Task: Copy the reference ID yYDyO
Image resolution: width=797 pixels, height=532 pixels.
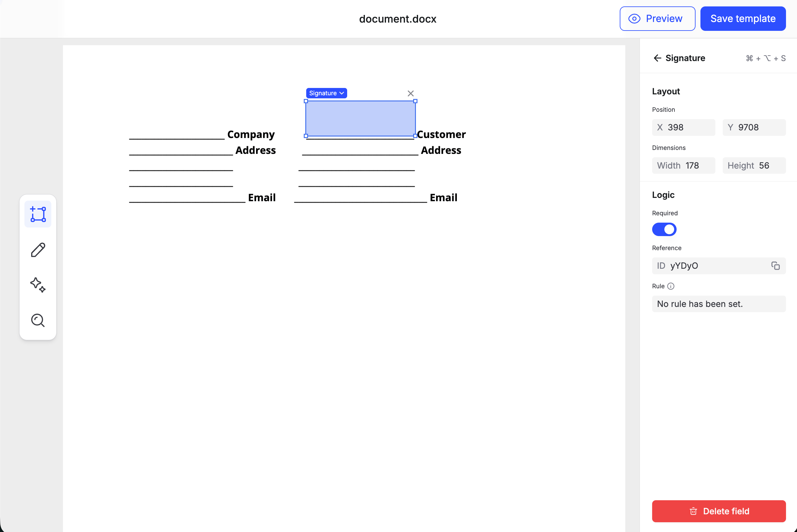Action: (x=776, y=266)
